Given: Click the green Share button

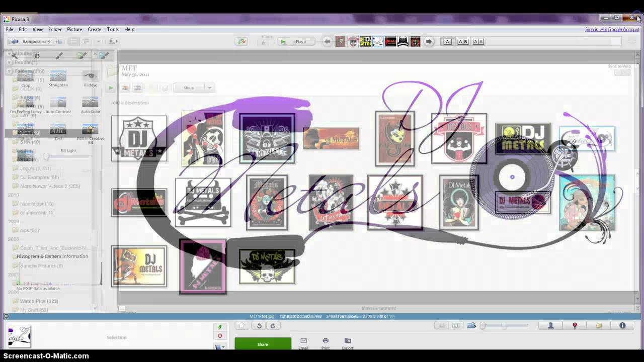Looking at the screenshot, I should tap(263, 344).
